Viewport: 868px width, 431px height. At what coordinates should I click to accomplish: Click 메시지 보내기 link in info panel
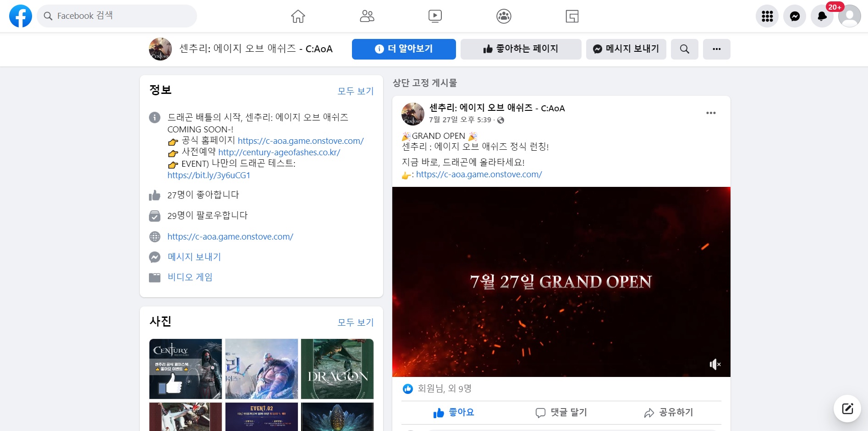pos(194,257)
